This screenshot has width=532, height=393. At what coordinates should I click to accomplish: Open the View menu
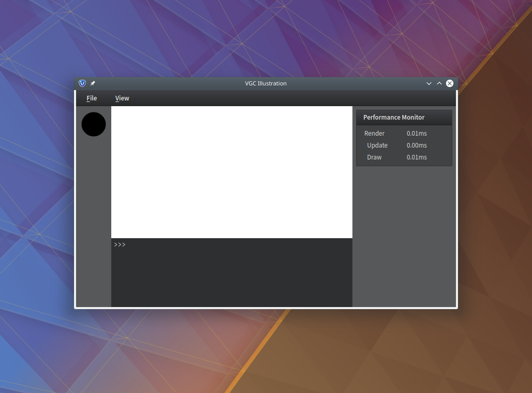[x=122, y=98]
